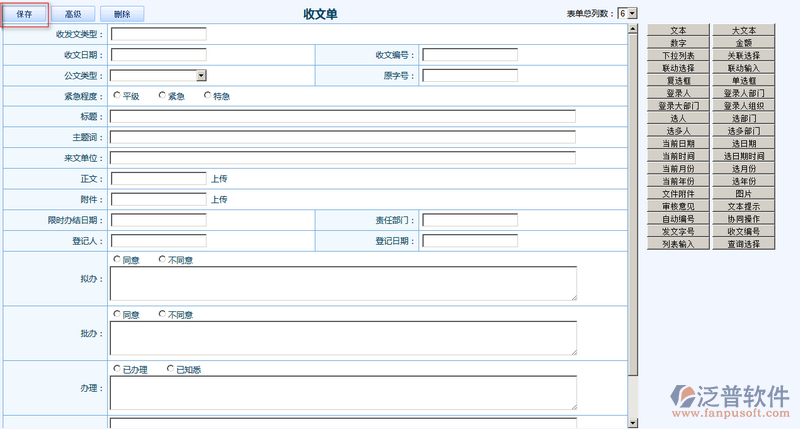Viewport: 800px width, 429px height.
Task: Insert the 收文编号 field control
Action: (x=743, y=231)
